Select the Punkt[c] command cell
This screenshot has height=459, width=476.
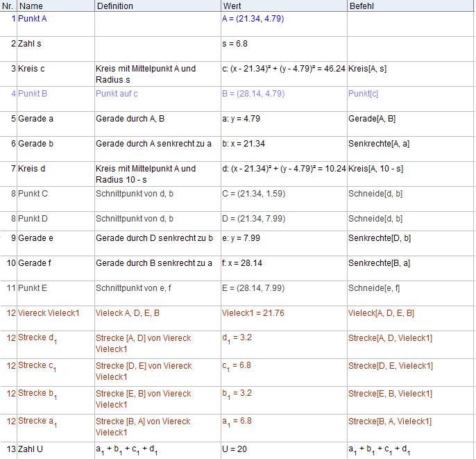(x=364, y=94)
